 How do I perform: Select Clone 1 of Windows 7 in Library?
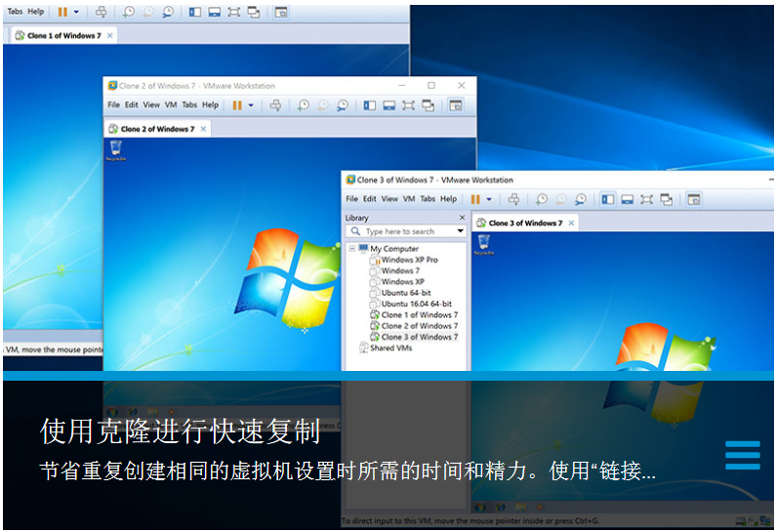click(x=414, y=314)
